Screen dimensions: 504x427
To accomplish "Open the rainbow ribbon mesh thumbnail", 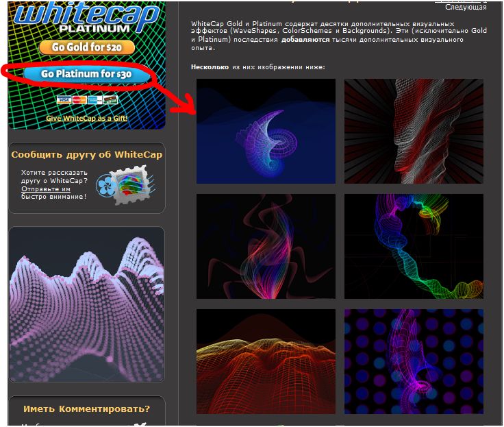I will [x=414, y=246].
